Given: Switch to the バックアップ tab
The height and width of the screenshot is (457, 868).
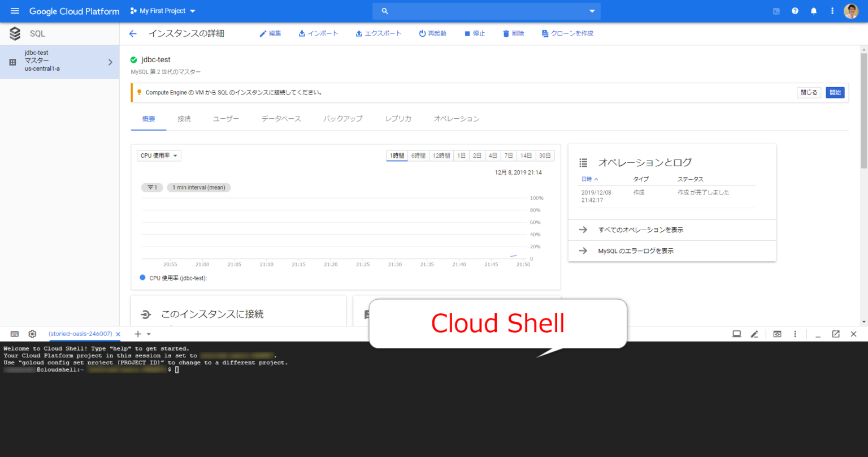Looking at the screenshot, I should click(x=342, y=119).
